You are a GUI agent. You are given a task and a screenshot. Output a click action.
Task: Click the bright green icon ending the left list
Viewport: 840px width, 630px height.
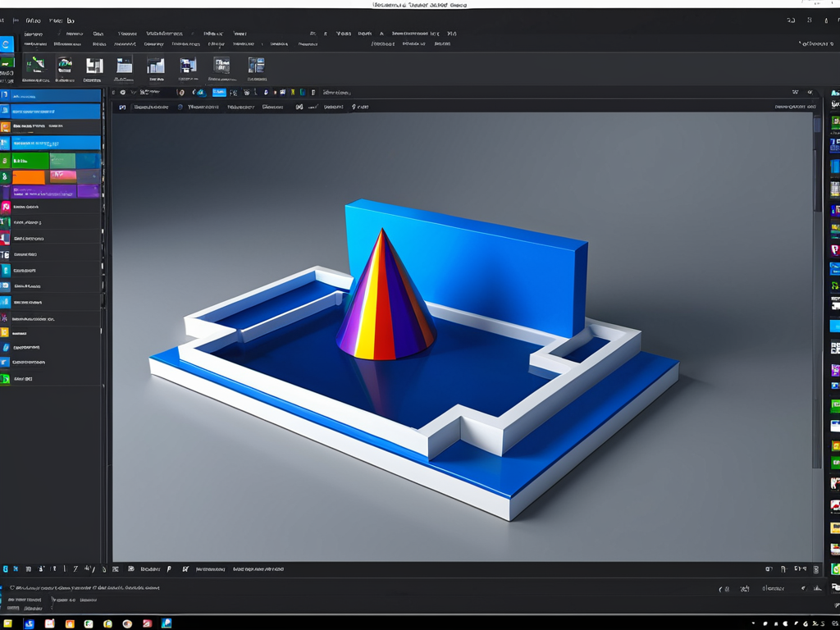tap(5, 379)
